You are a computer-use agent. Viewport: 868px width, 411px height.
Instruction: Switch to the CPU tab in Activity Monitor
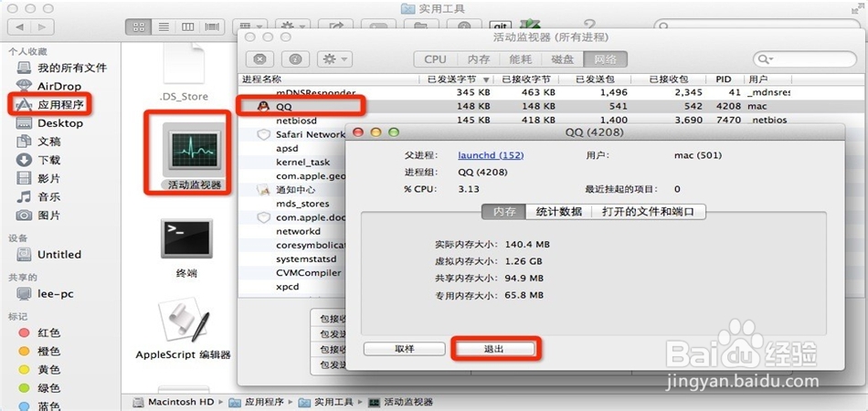click(x=436, y=59)
